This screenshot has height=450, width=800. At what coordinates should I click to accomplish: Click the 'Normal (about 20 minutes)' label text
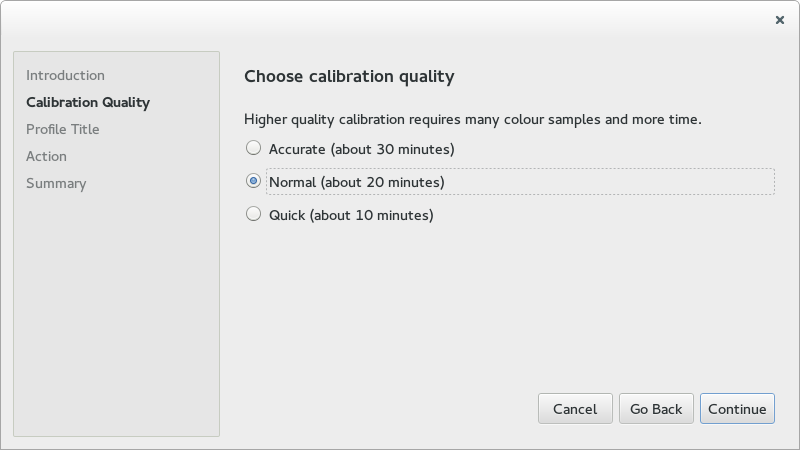[x=356, y=182]
